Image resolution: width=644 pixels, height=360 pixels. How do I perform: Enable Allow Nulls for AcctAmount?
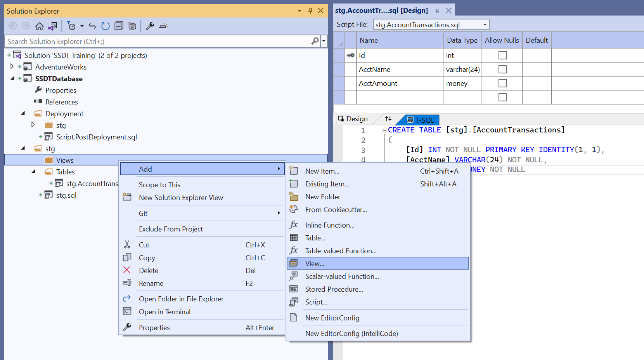(x=502, y=83)
